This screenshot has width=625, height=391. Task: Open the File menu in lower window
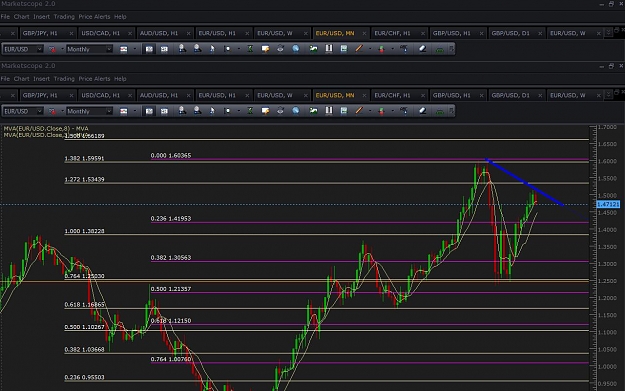5,79
